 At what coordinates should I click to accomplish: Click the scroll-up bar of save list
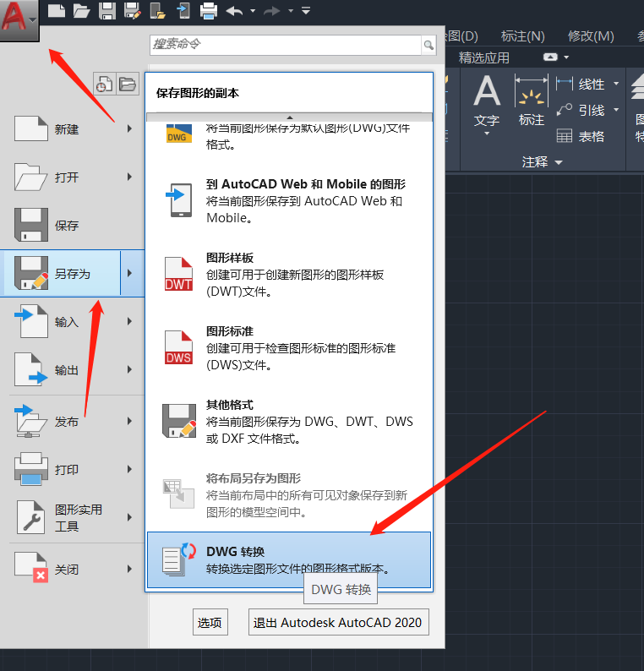click(x=289, y=117)
